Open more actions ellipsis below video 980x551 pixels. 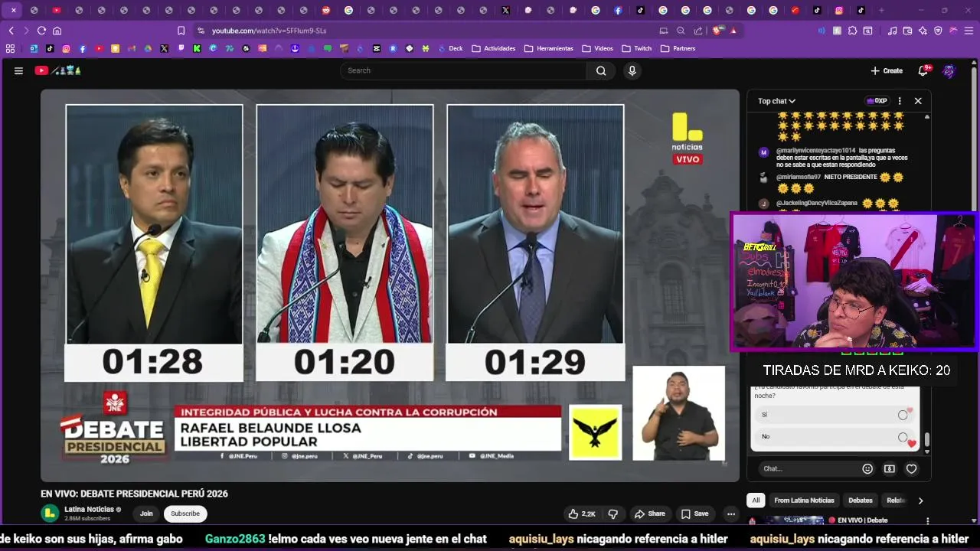tap(731, 514)
